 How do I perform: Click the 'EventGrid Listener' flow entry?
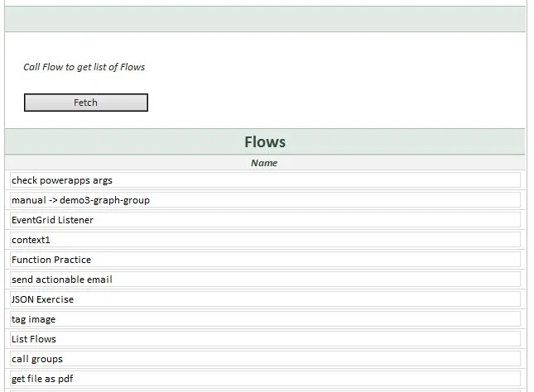pos(265,220)
